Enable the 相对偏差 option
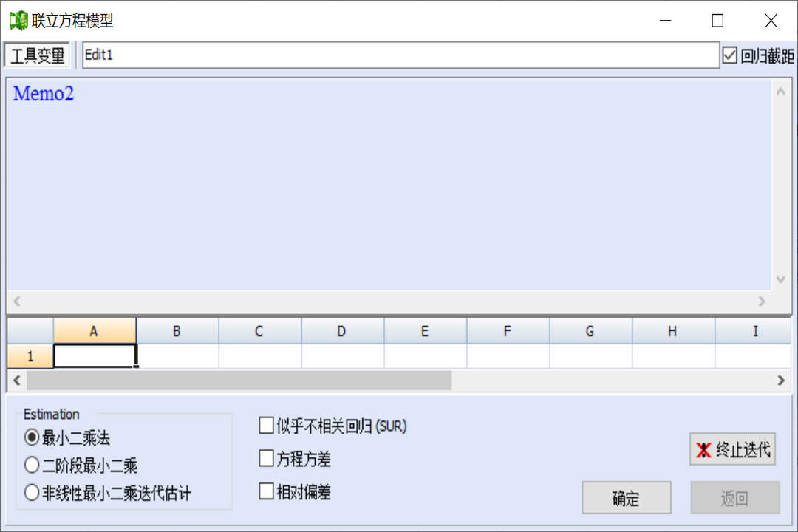The height and width of the screenshot is (532, 798). click(266, 491)
